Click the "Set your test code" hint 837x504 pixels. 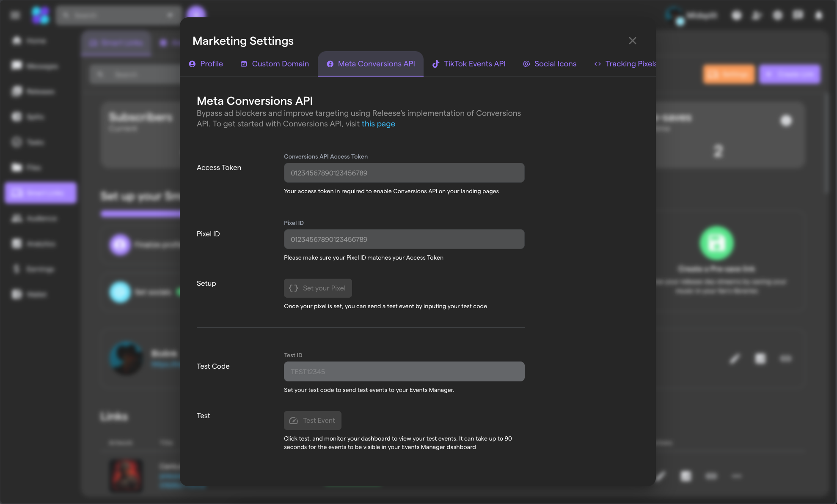click(x=369, y=390)
